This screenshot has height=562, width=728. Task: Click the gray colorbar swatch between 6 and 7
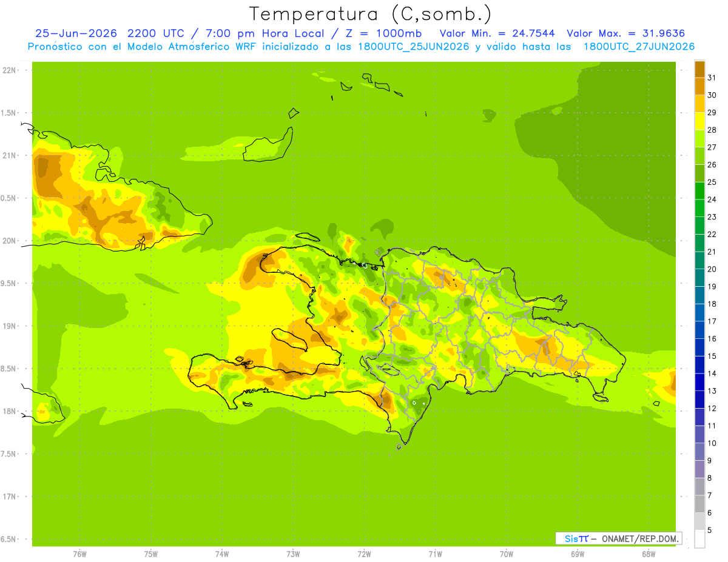click(x=699, y=504)
